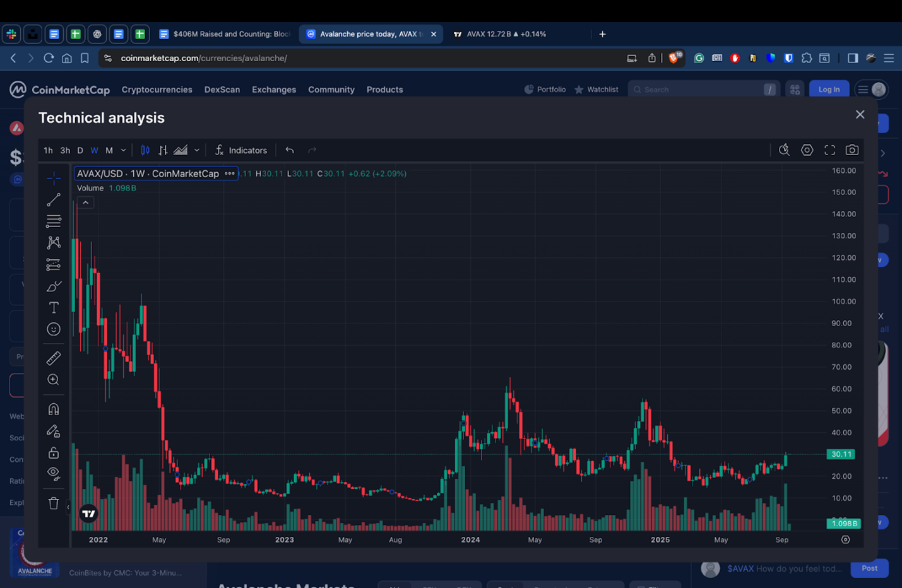Viewport: 902px width, 588px height.
Task: Open the emoji icons tool
Action: [54, 329]
